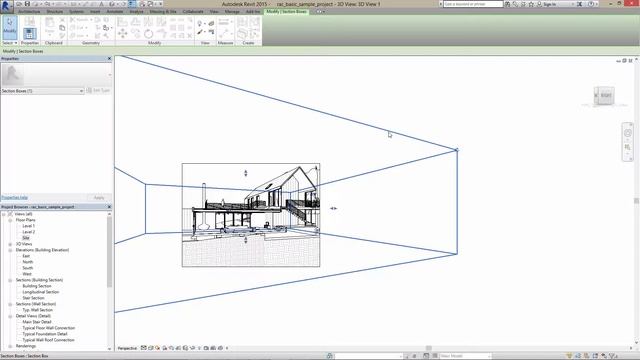Viewport: 640px width, 360px height.
Task: Click the Help icon in title bar
Action: tap(591, 4)
